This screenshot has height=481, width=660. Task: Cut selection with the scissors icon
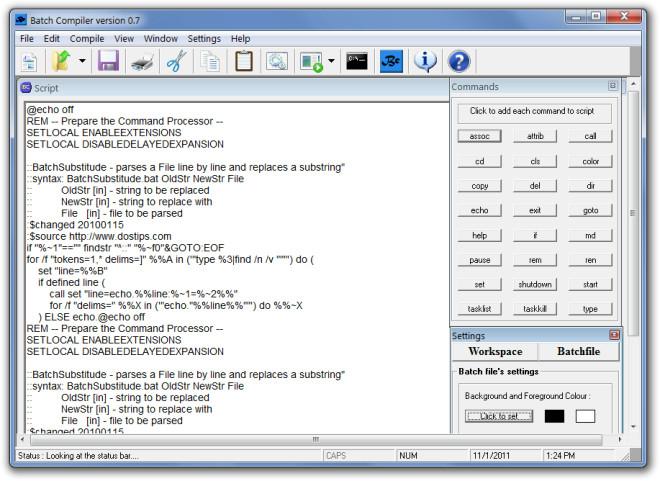point(177,61)
